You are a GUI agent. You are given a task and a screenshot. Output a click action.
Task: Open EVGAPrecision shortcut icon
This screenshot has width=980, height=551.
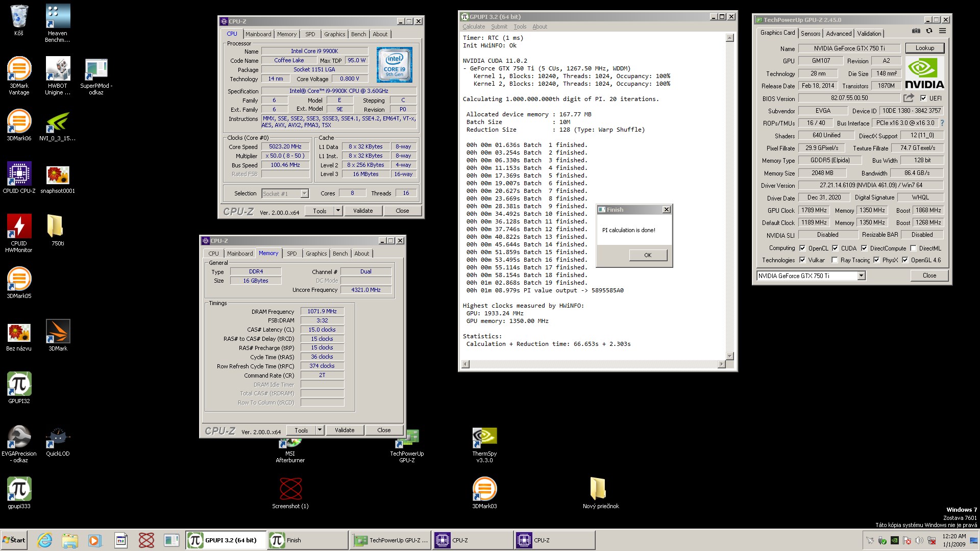point(19,443)
